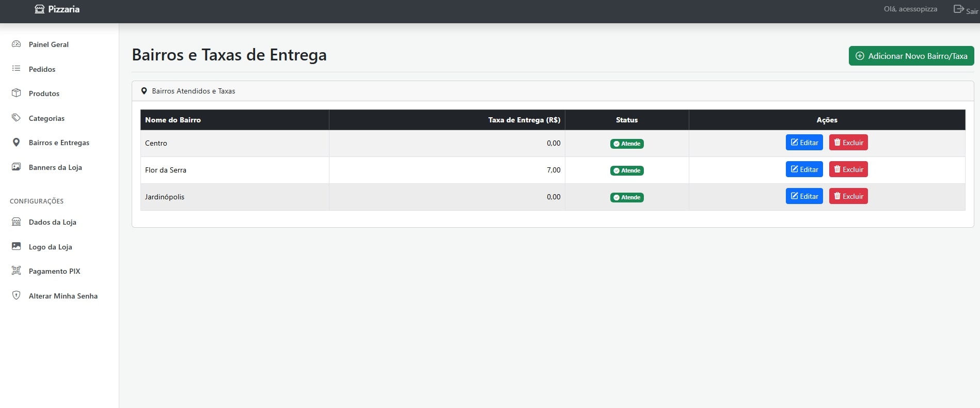Click the Atende status badge for Centro
The height and width of the screenshot is (408, 980).
coord(627,144)
